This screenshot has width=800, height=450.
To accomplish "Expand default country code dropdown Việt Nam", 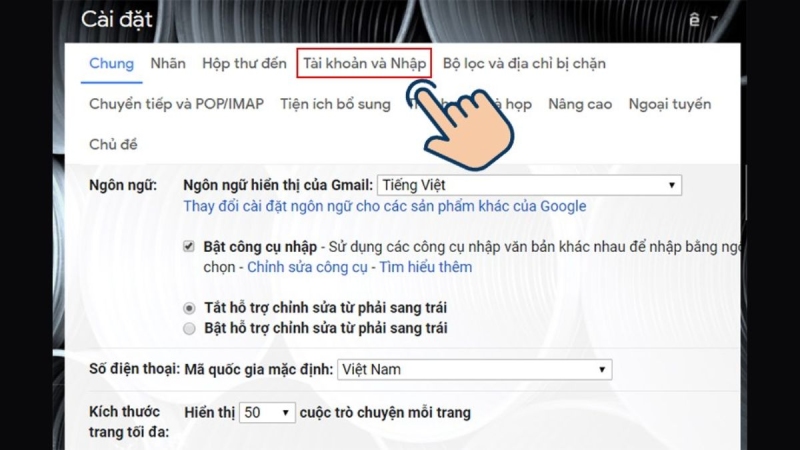I will (x=474, y=369).
